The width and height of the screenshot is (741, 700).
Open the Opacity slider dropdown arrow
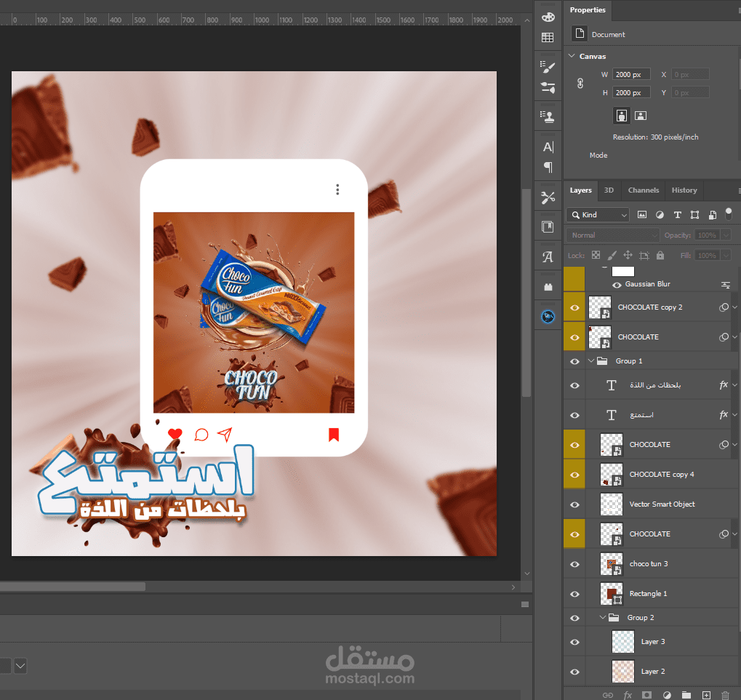pos(726,236)
